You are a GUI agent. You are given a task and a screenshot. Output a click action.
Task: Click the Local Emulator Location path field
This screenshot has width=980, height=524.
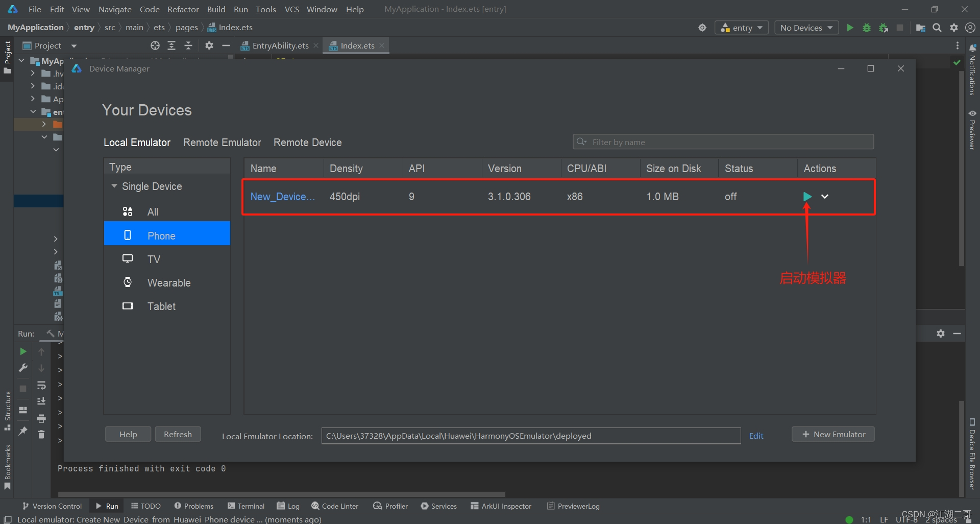531,436
